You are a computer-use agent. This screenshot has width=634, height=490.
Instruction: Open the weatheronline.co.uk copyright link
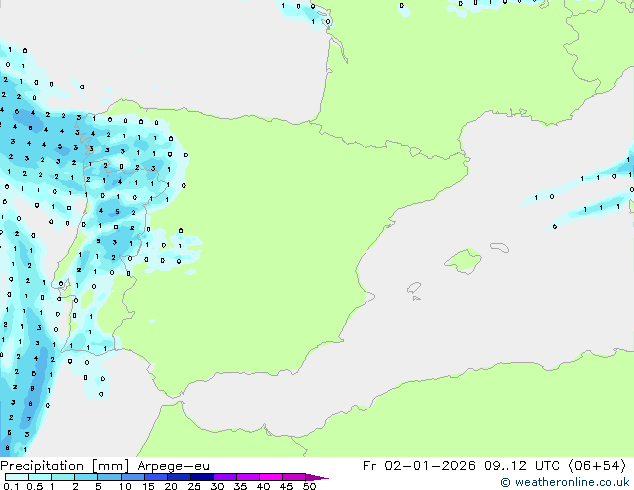(571, 482)
